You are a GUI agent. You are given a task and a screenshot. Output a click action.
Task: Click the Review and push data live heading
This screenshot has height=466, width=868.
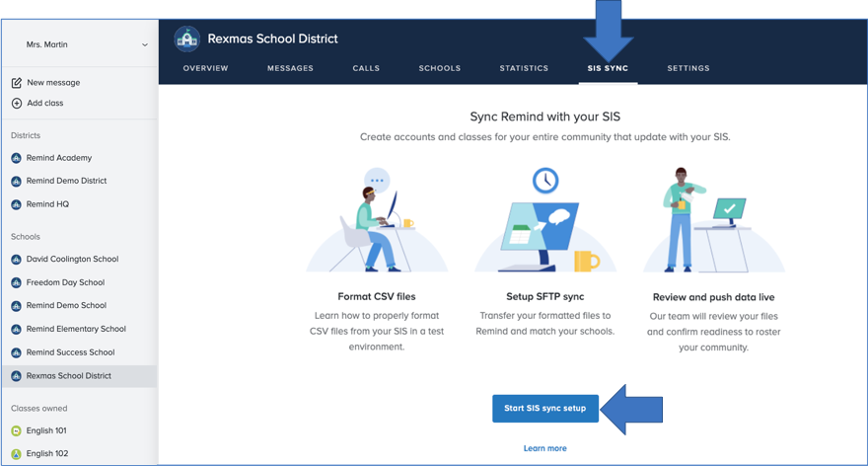point(713,297)
